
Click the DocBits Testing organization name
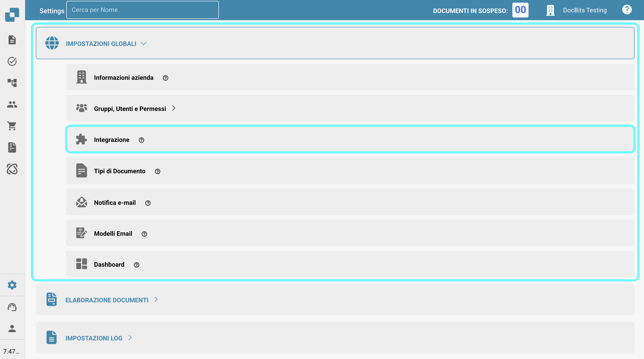pyautogui.click(x=585, y=10)
